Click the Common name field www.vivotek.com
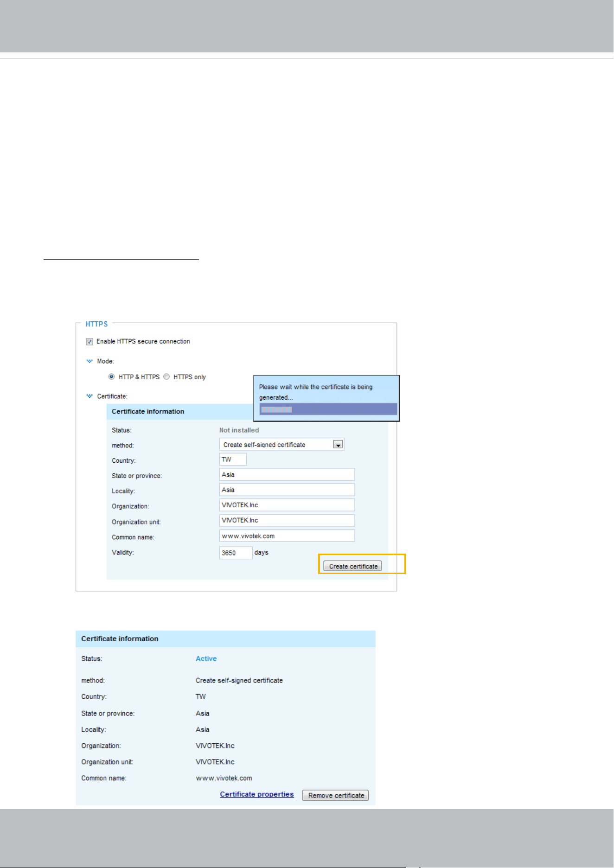Screen dimensions: 614x868 287,536
